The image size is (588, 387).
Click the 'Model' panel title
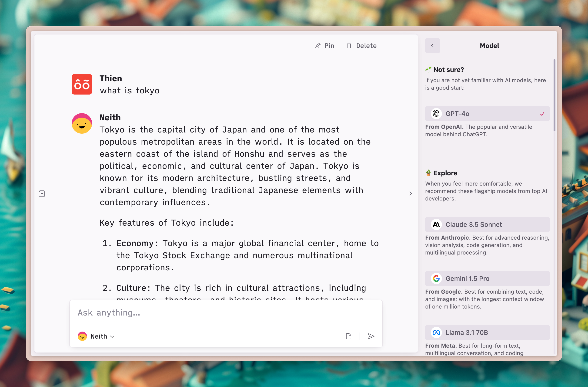point(489,46)
